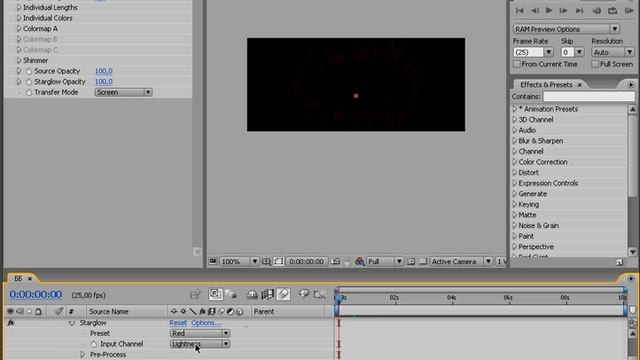Toggle Live Update button in timeline
The height and width of the screenshot is (360, 640).
pos(216,294)
